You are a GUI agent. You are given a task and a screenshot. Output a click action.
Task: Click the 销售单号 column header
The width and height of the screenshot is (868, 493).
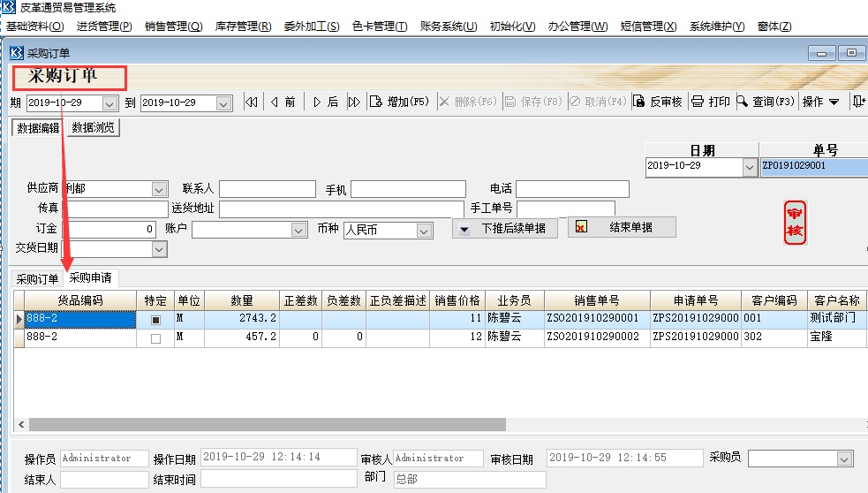coord(597,300)
